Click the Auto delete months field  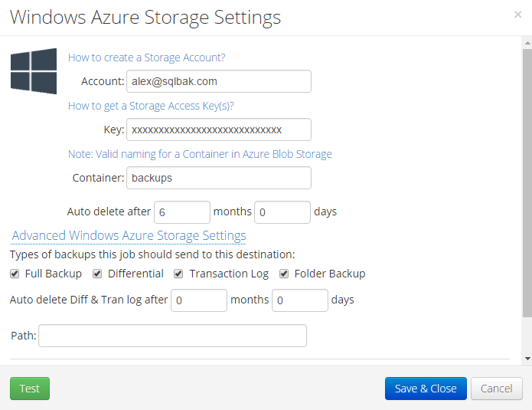point(182,212)
